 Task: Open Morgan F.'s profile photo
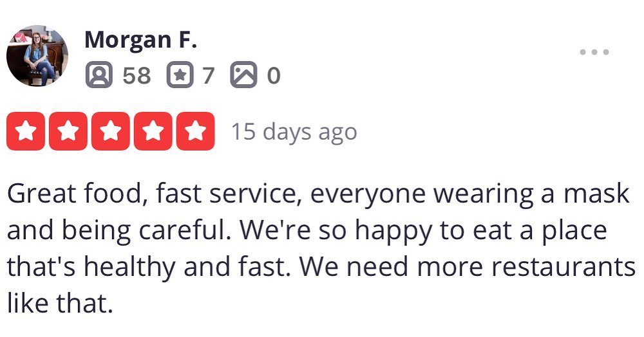coord(37,56)
